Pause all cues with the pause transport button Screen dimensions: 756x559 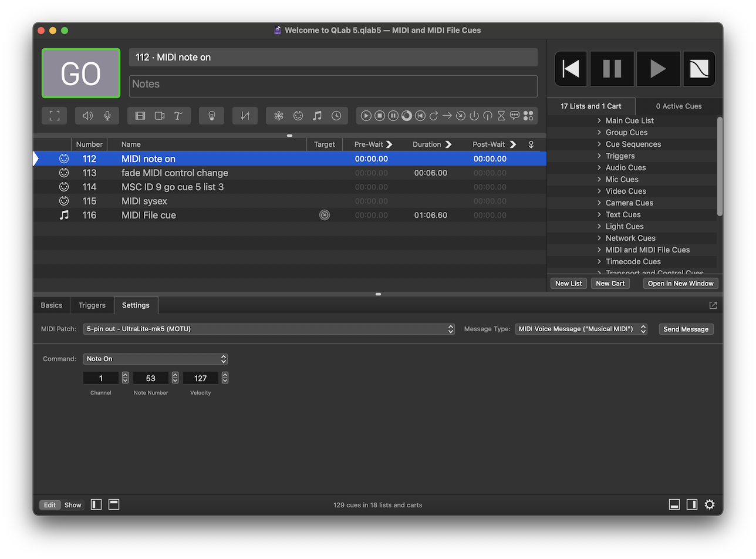pos(612,69)
